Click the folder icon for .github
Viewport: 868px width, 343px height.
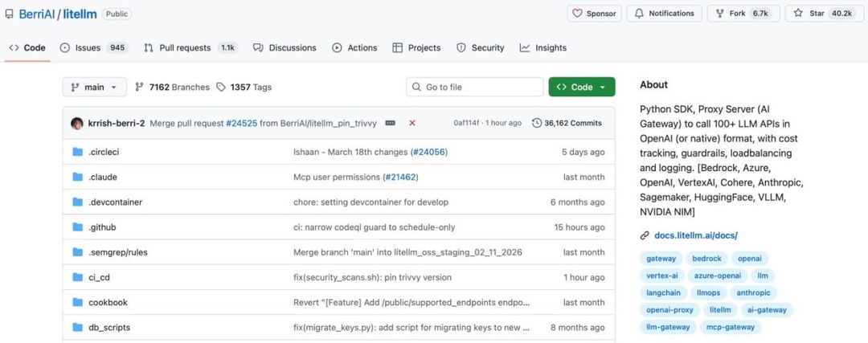77,227
